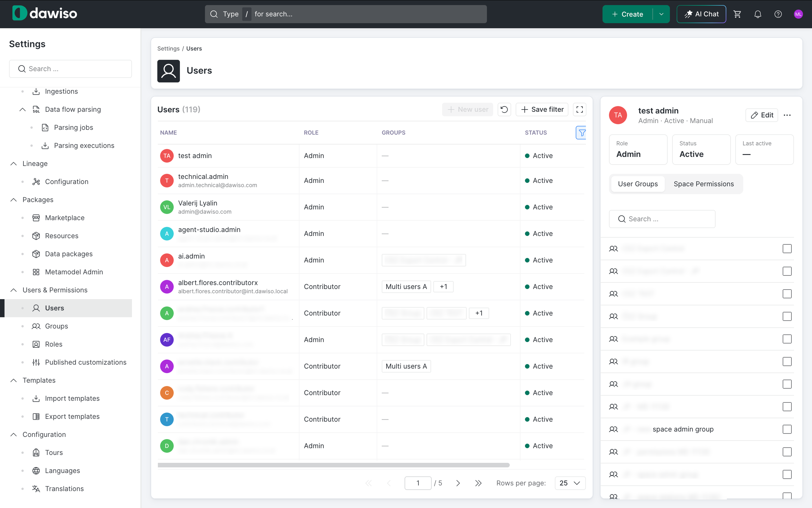Open Metamodel Admin in sidebar
The height and width of the screenshot is (508, 812).
pyautogui.click(x=74, y=272)
